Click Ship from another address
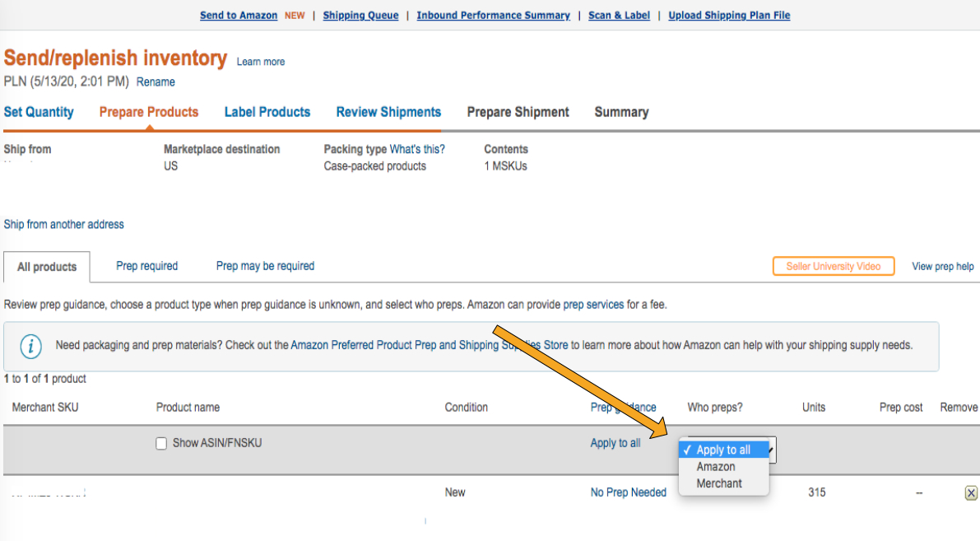This screenshot has height=541, width=980. [63, 224]
